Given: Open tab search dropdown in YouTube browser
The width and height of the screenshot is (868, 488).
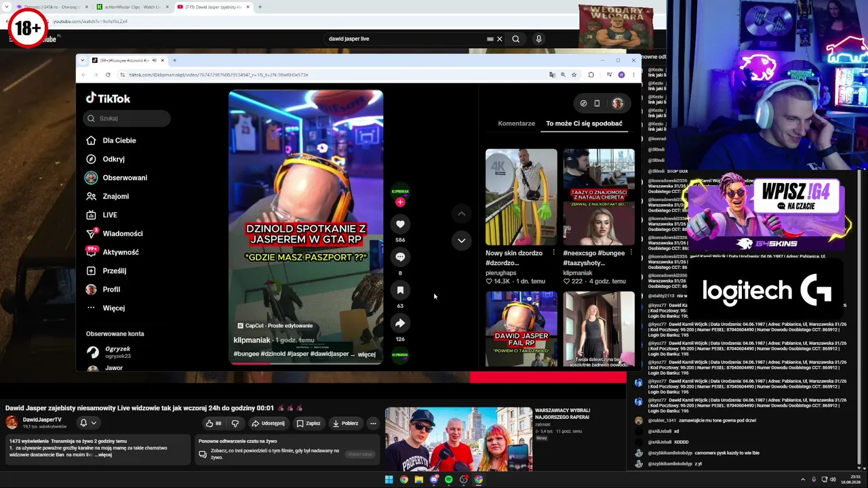Looking at the screenshot, I should click(x=7, y=7).
